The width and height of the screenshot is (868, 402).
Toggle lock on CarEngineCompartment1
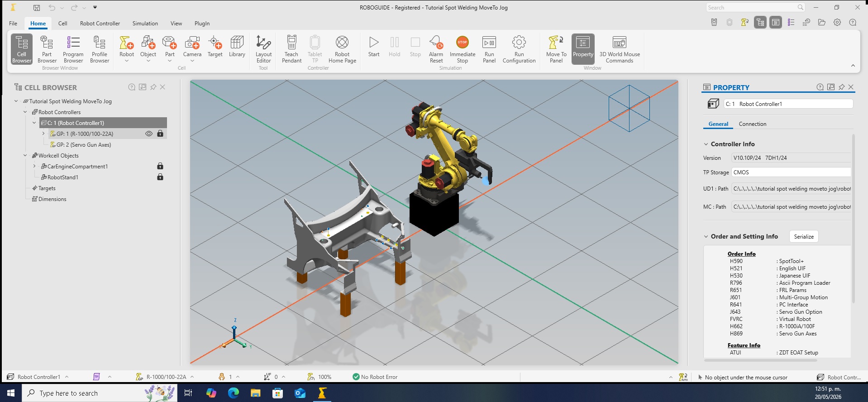[x=160, y=166]
